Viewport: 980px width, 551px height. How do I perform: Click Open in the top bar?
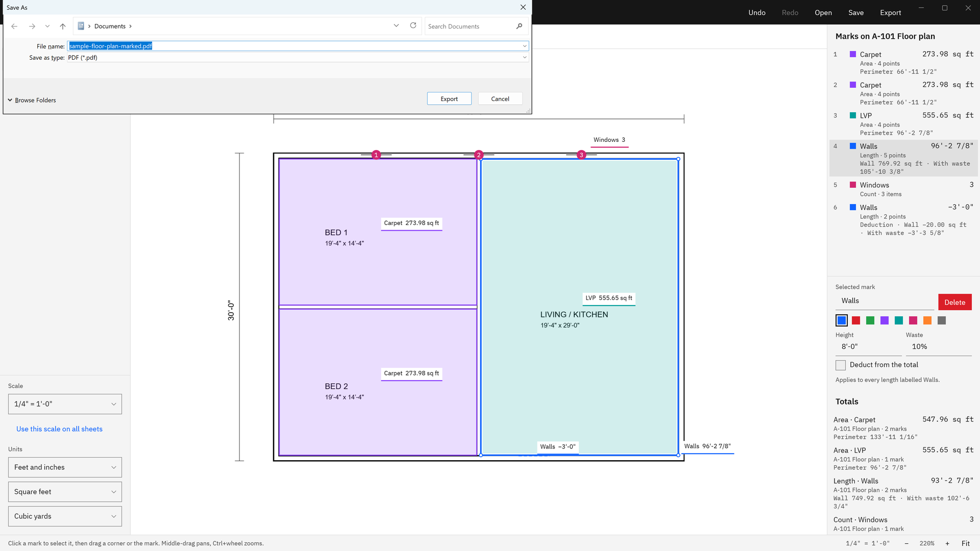pos(823,12)
